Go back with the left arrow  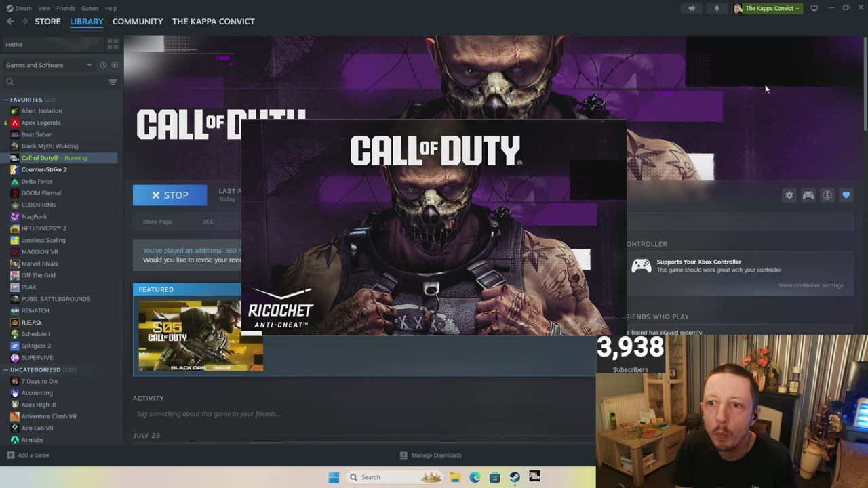click(x=10, y=22)
